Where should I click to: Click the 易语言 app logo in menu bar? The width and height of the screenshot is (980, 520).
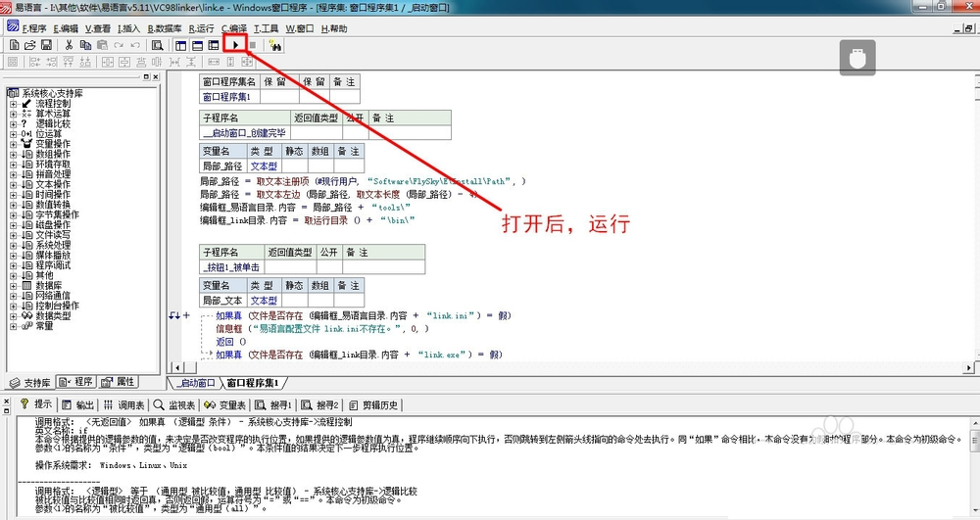[13, 26]
